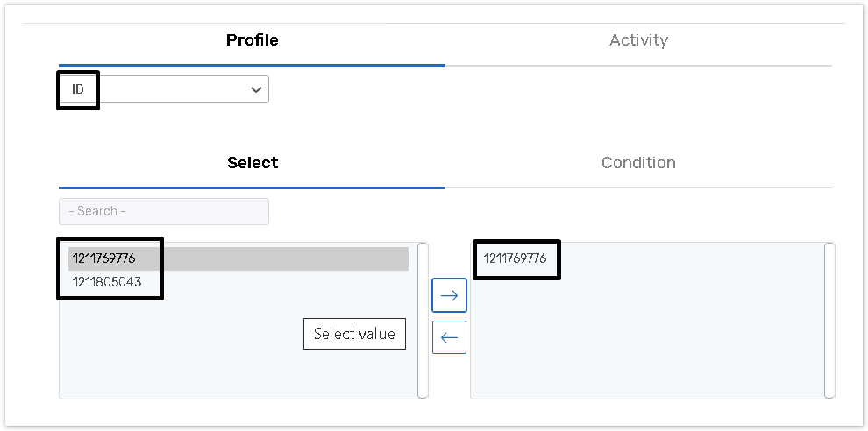This screenshot has width=868, height=431.
Task: Select 1211805043 in the available values list
Action: 107,282
